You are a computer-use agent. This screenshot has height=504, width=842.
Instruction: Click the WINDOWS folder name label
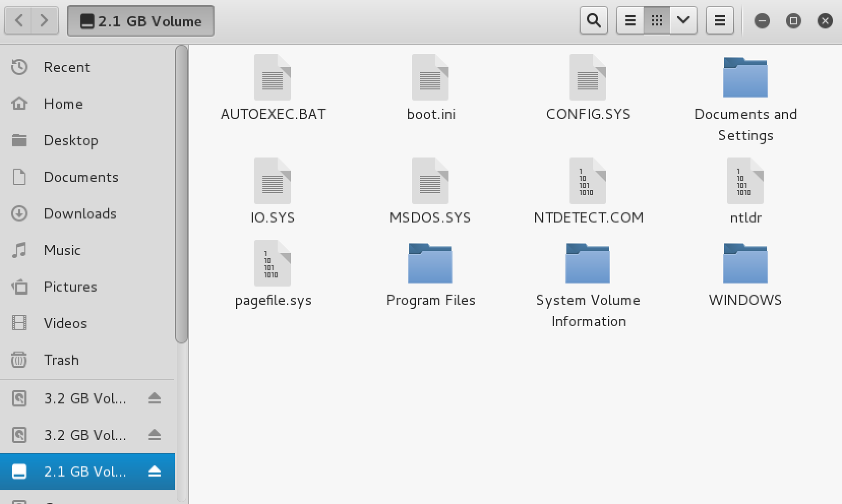[745, 300]
